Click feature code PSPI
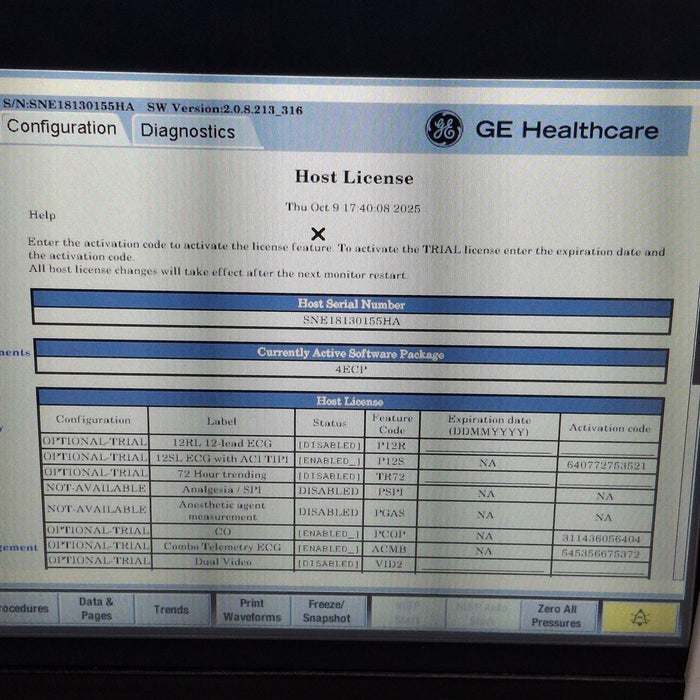 [390, 492]
